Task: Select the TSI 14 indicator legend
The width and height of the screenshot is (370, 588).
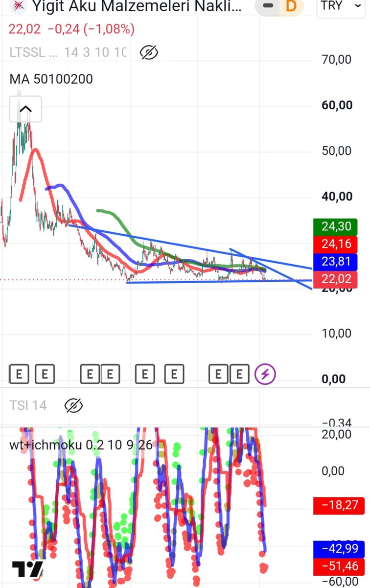Action: tap(28, 405)
